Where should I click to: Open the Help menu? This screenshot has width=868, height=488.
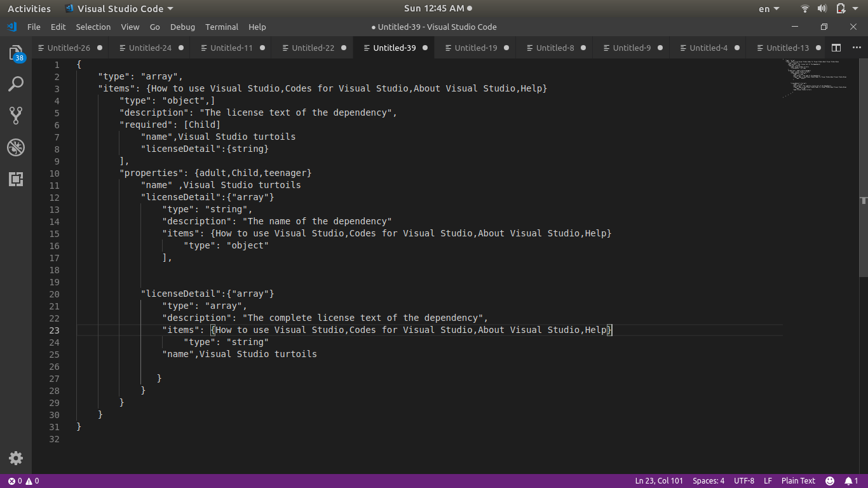point(257,27)
